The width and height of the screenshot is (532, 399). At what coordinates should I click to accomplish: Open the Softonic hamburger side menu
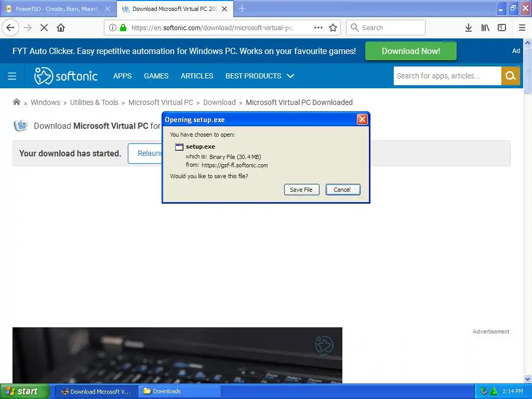click(12, 76)
